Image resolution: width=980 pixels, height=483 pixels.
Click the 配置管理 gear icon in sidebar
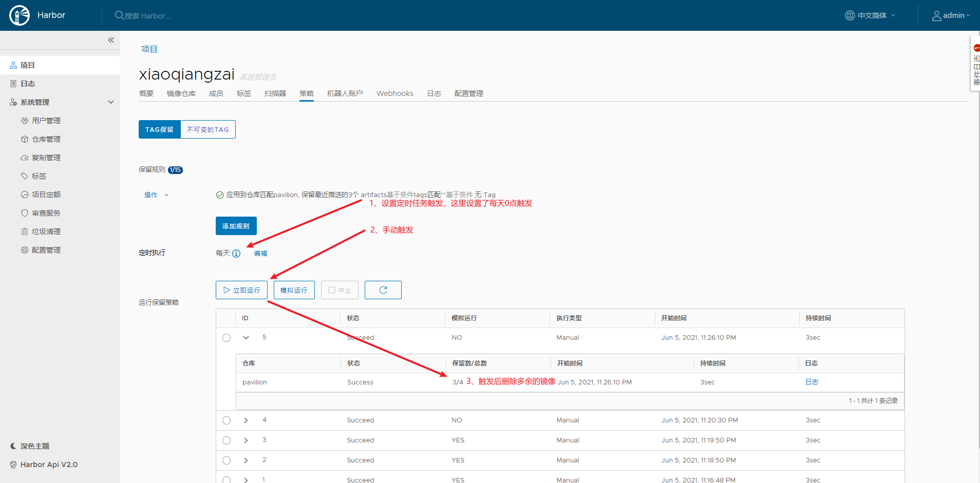25,250
